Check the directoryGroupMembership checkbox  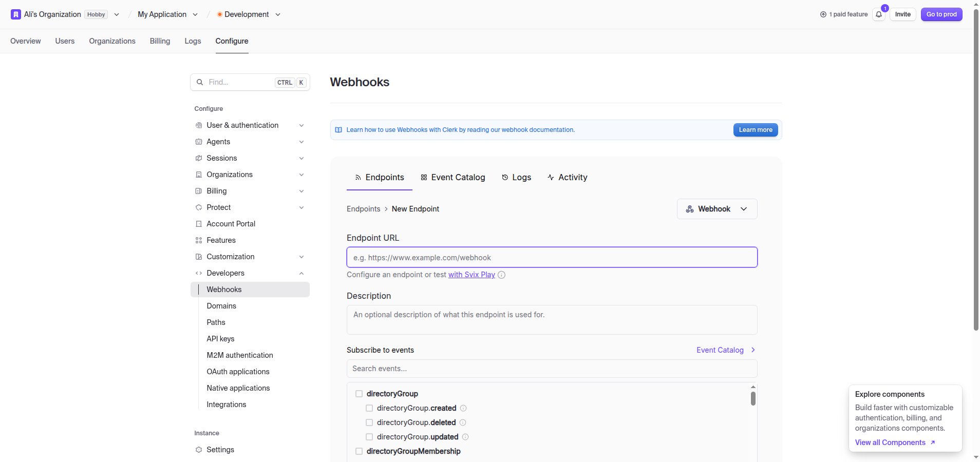[359, 451]
